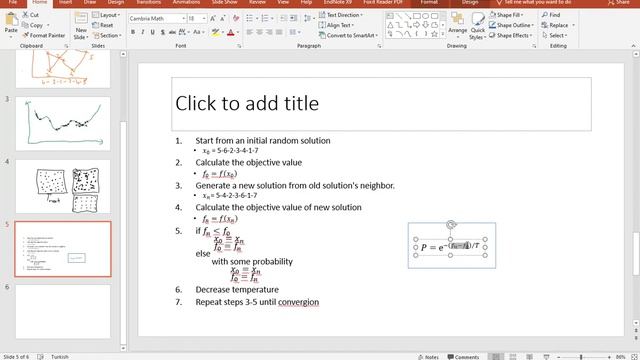This screenshot has height=360, width=640.
Task: Align text right
Action: coord(269,32)
